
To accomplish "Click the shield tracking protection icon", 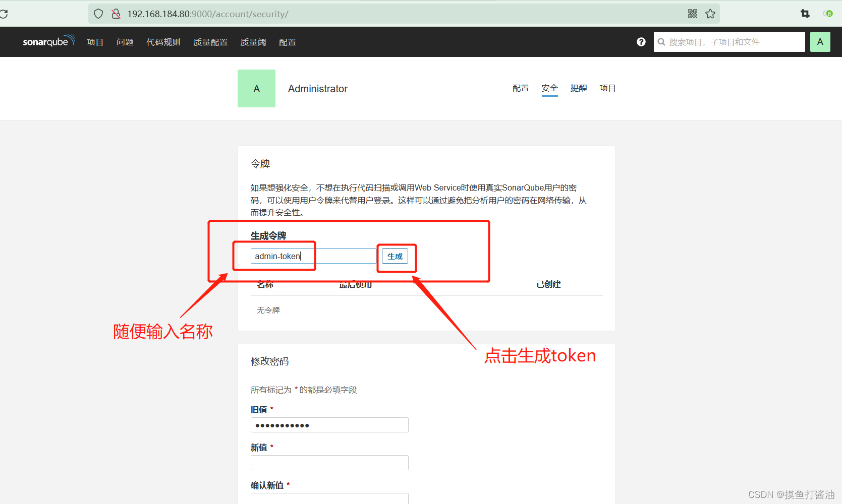I will pos(98,14).
